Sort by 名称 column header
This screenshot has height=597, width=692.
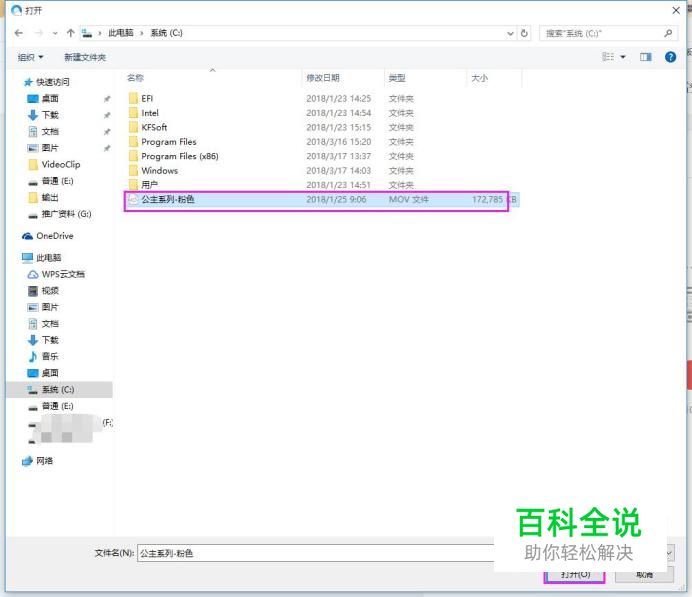[135, 78]
